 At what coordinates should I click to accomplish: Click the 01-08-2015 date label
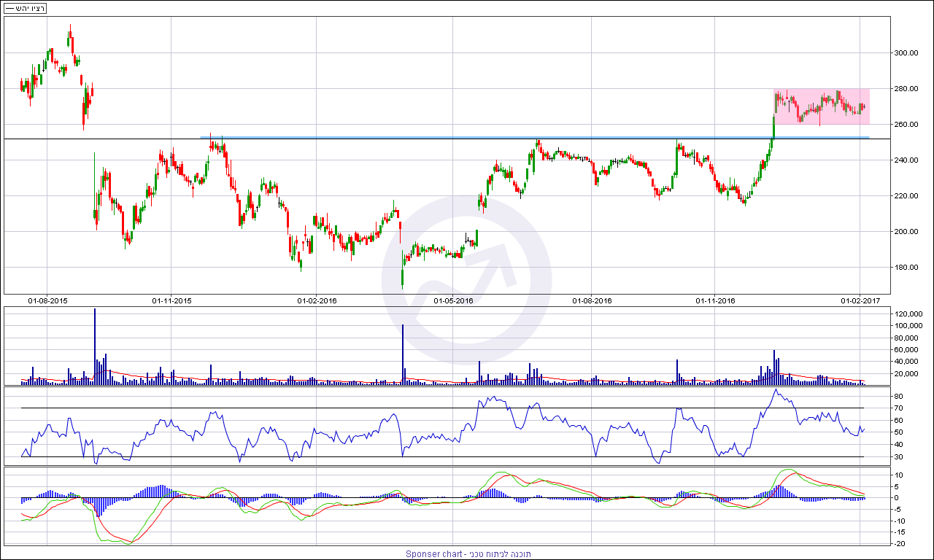tap(48, 300)
